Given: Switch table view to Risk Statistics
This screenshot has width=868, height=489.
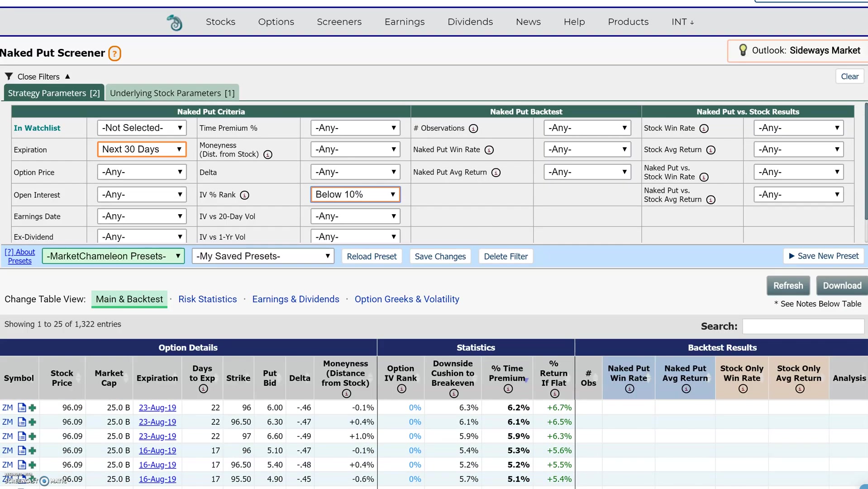Looking at the screenshot, I should tap(208, 299).
